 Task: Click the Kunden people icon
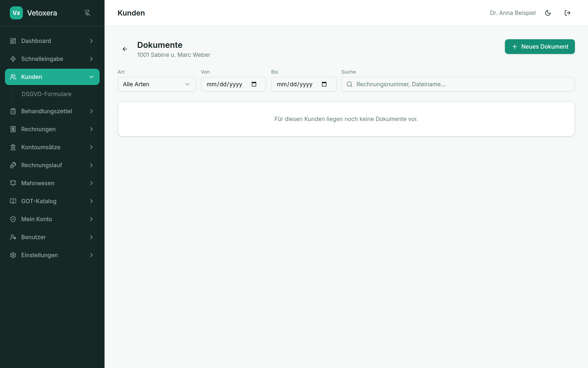[x=13, y=77]
